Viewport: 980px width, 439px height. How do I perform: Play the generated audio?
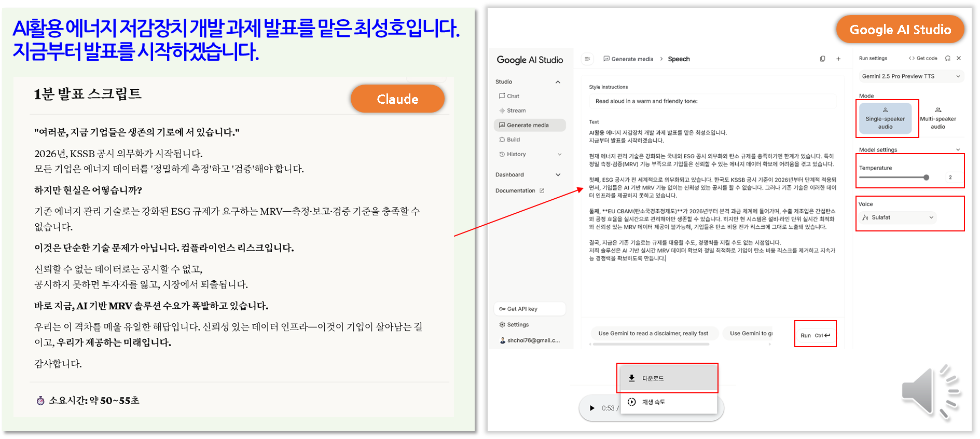(592, 408)
